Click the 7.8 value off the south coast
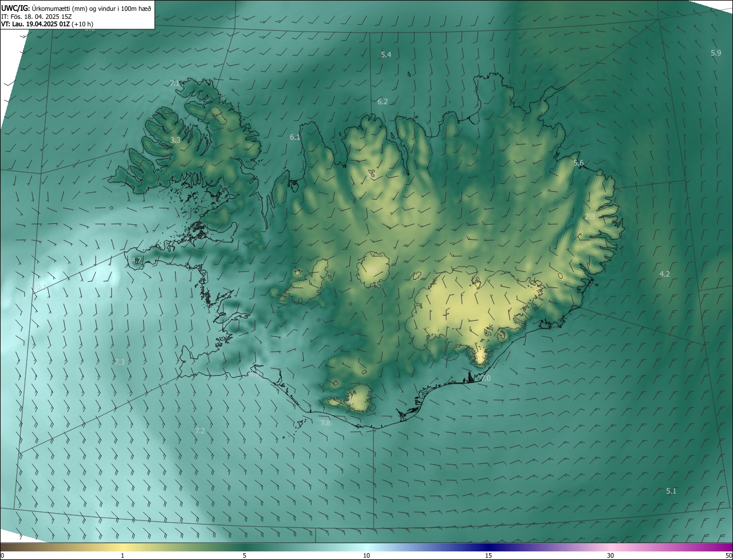The image size is (733, 560). [325, 423]
